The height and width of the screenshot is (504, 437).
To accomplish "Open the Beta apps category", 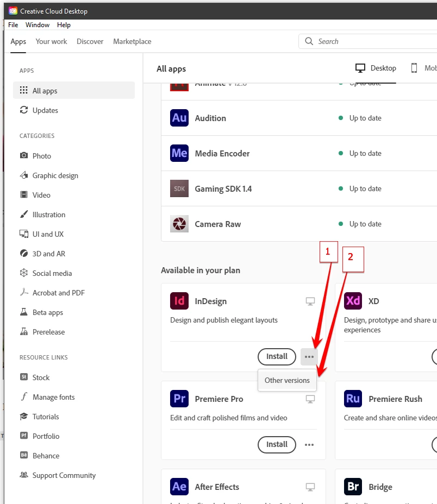I will (48, 312).
